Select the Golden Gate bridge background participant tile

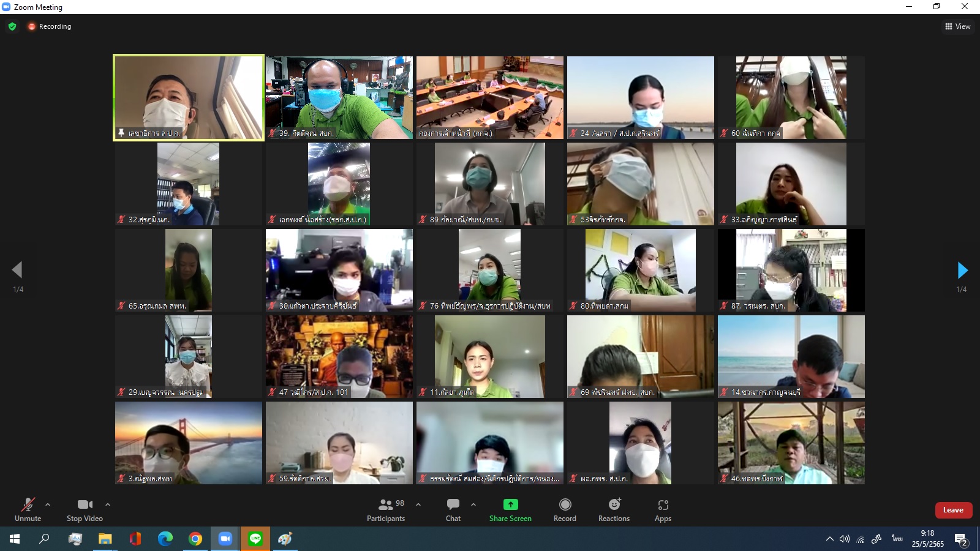[x=189, y=443]
